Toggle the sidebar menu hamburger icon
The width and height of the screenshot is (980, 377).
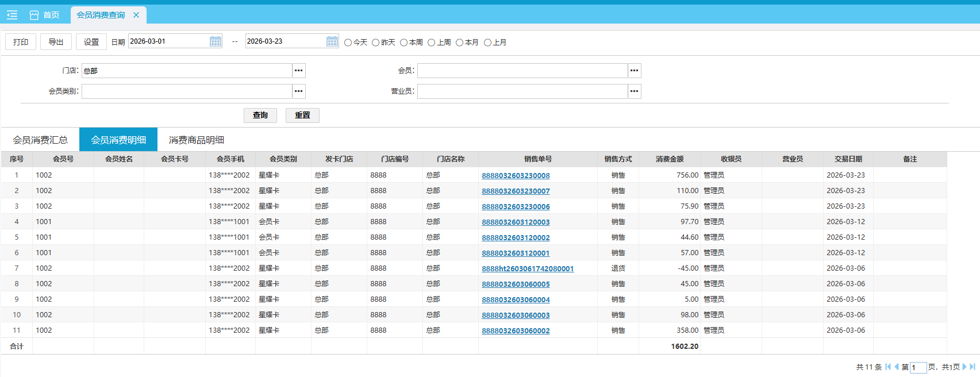tap(12, 15)
